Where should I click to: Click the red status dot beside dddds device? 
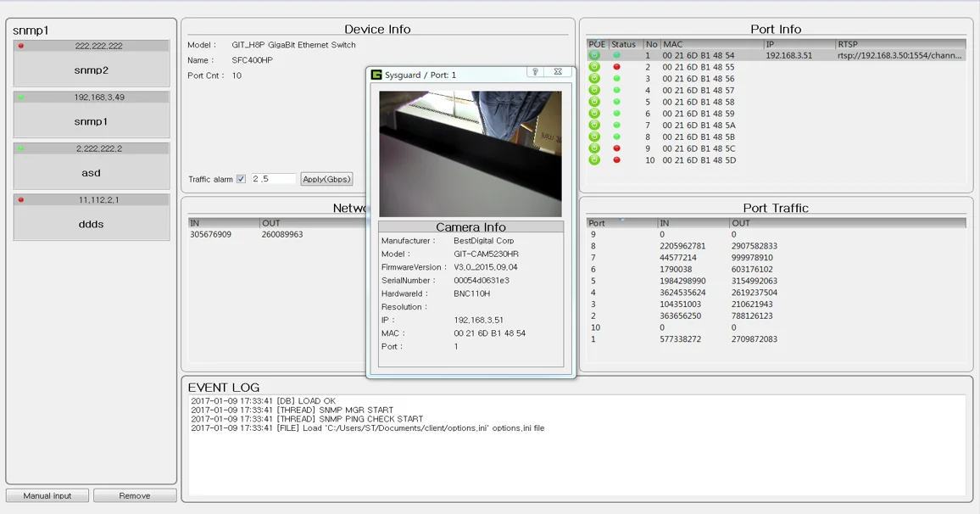pos(19,198)
